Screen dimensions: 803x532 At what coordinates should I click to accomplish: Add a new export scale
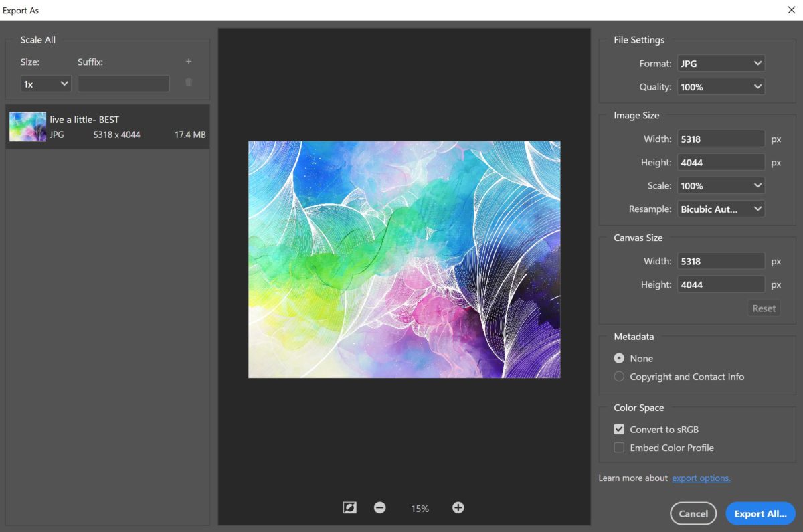tap(189, 61)
